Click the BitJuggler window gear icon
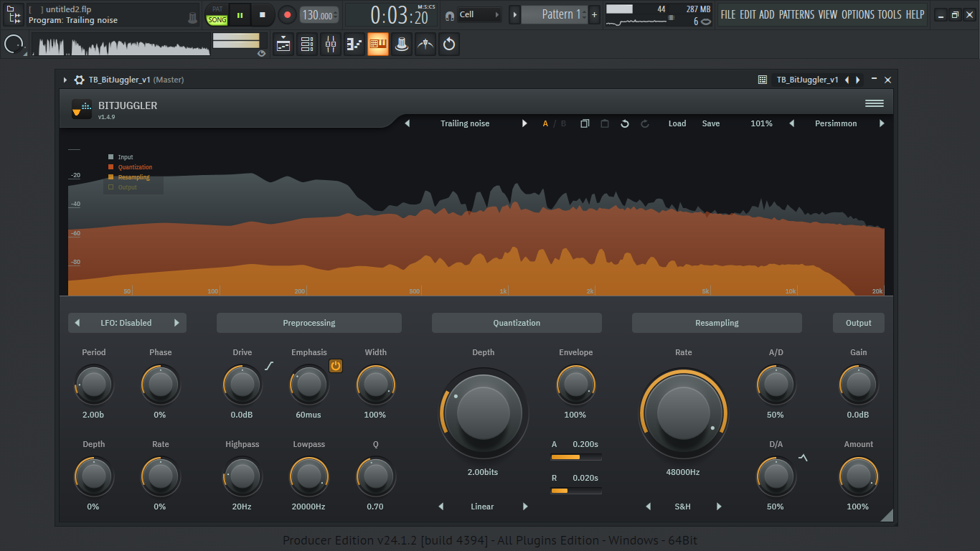980x551 pixels. click(x=79, y=80)
